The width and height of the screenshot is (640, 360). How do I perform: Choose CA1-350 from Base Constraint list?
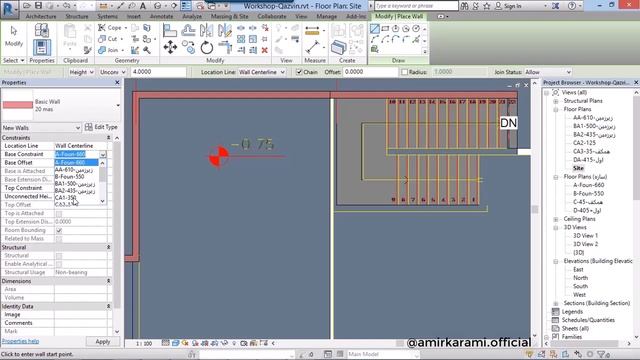66,198
